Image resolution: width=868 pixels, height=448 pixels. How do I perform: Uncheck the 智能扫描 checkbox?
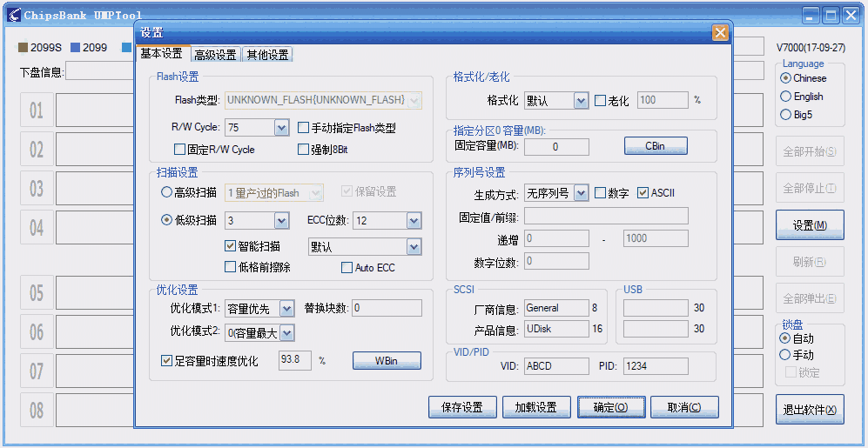231,245
